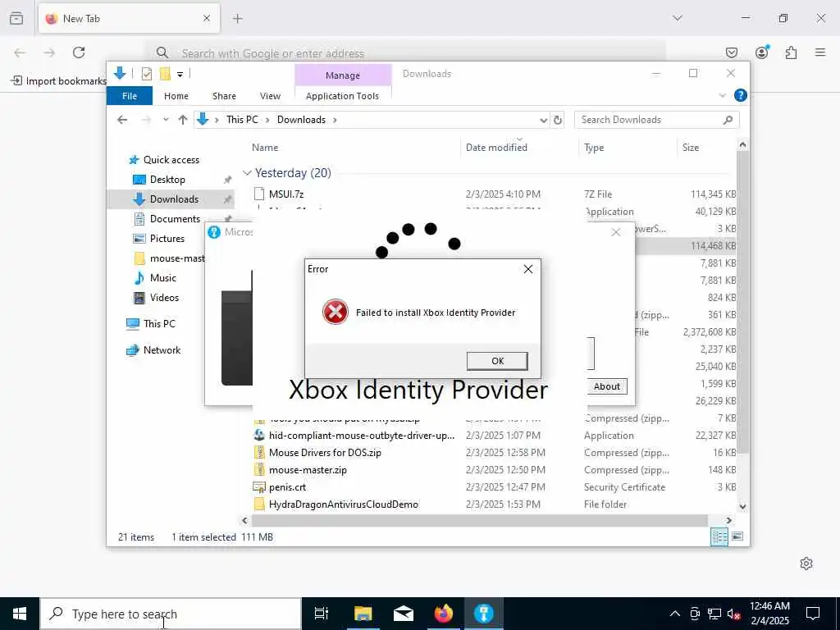Click the Explorer Forward arrow

[x=146, y=120]
